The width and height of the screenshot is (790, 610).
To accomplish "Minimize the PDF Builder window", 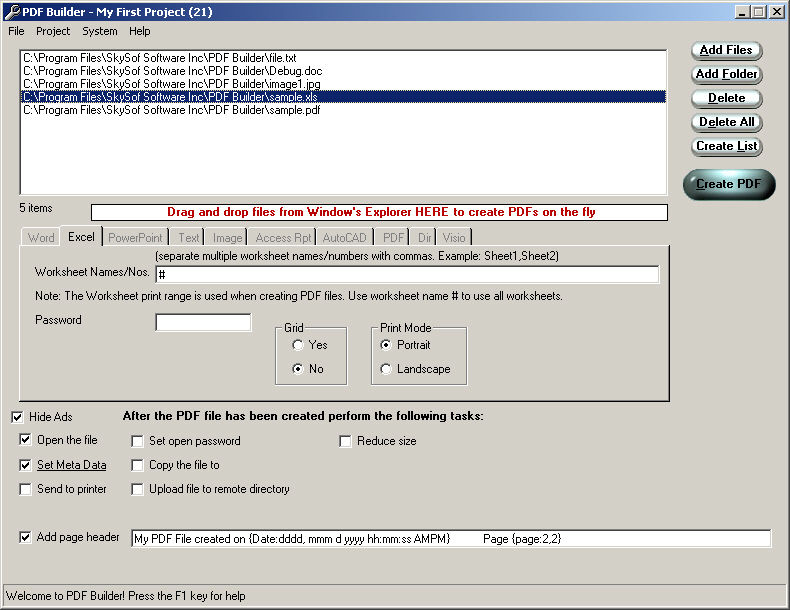I will tap(742, 12).
